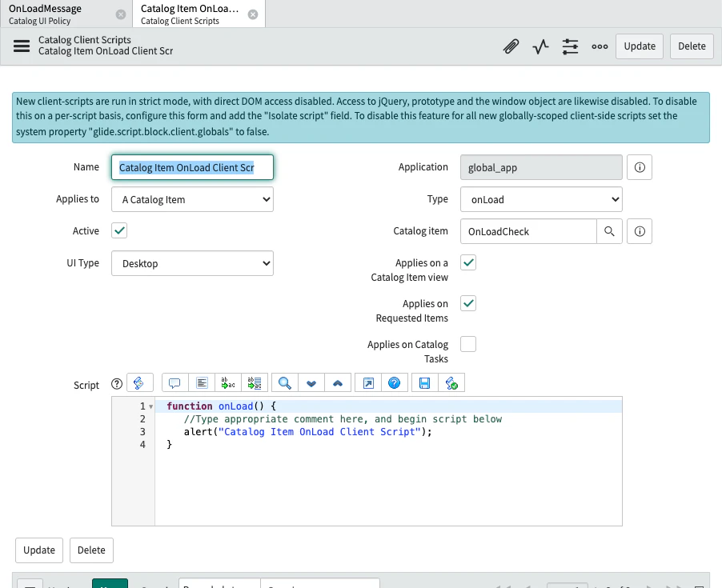Uncheck the Active checkbox
The image size is (722, 588).
point(119,230)
